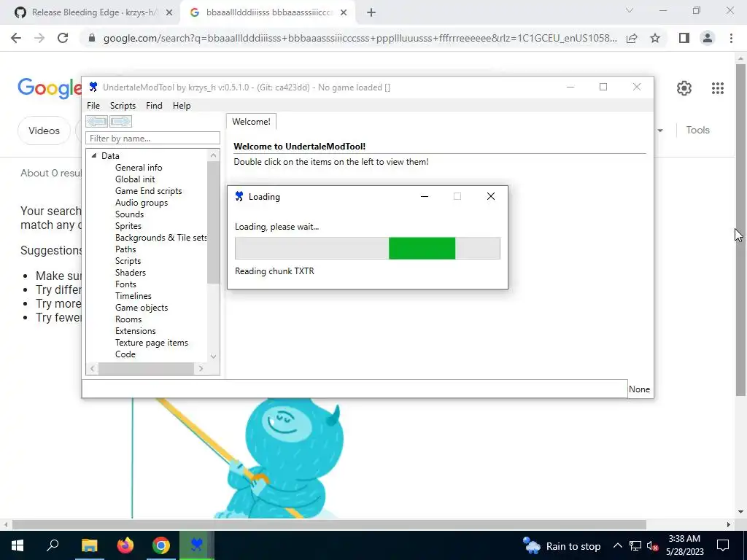
Task: Open the Chrome profile icon
Action: 708,38
